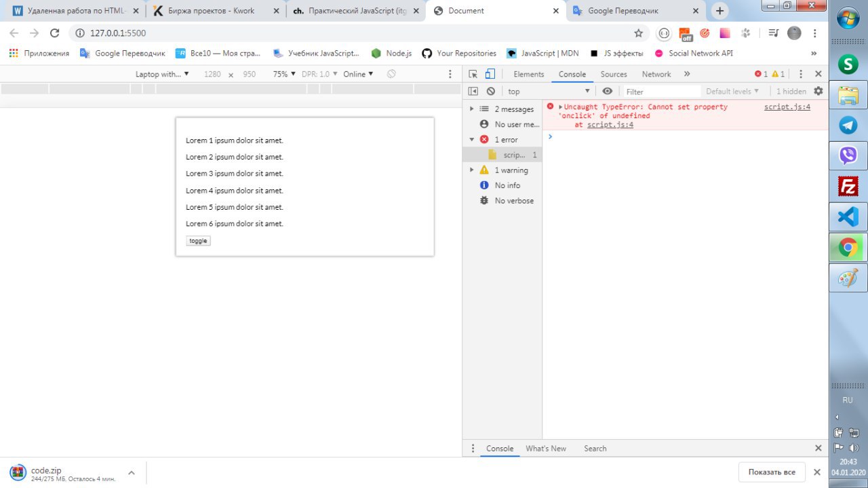Image resolution: width=868 pixels, height=488 pixels.
Task: Click the console Filter input field
Action: [x=661, y=92]
